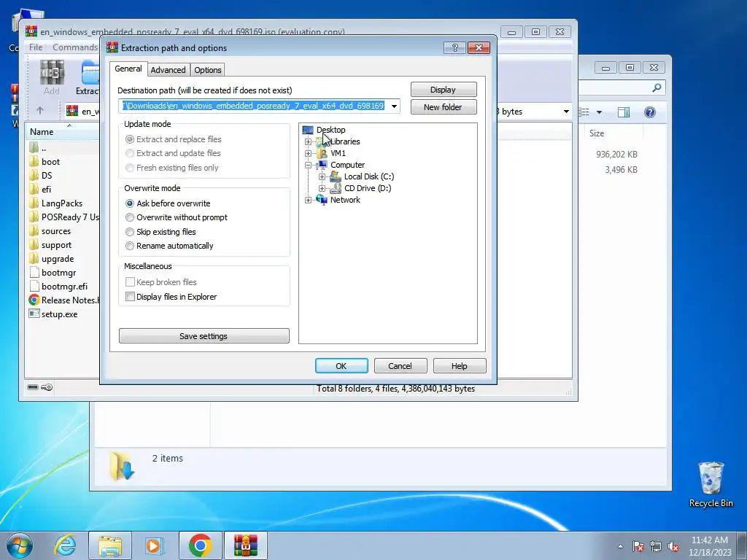Click the Explorer window help icon
747x560 pixels.
click(650, 112)
